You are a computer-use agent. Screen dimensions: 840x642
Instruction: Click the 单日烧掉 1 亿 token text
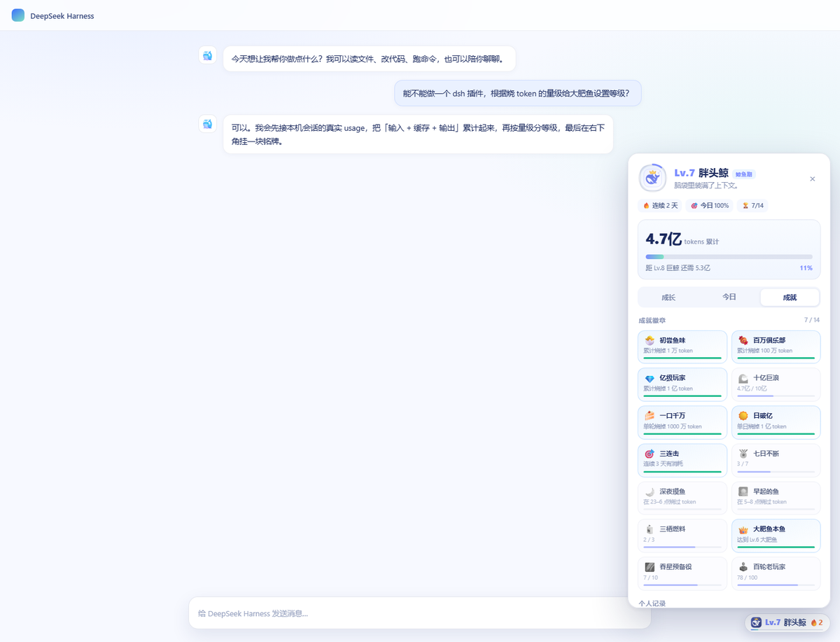(762, 426)
